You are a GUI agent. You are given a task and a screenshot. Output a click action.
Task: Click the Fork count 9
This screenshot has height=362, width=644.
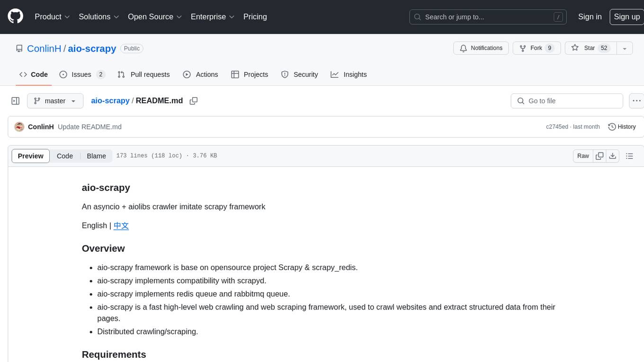(x=549, y=48)
